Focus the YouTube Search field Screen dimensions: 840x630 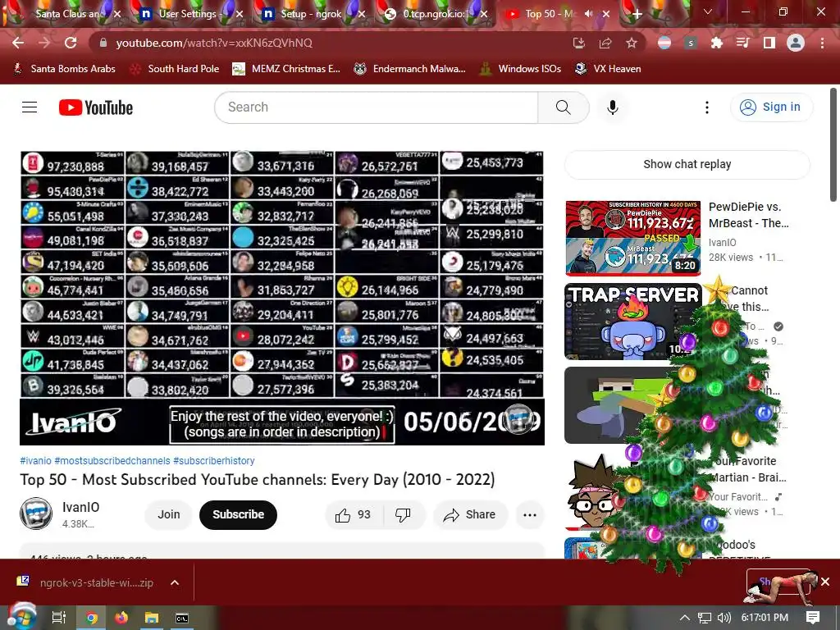377,107
